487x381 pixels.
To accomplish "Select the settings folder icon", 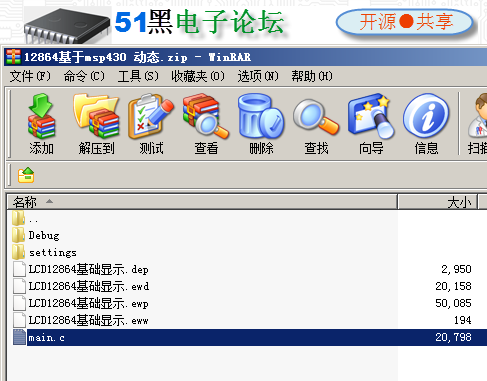I will pos(18,252).
